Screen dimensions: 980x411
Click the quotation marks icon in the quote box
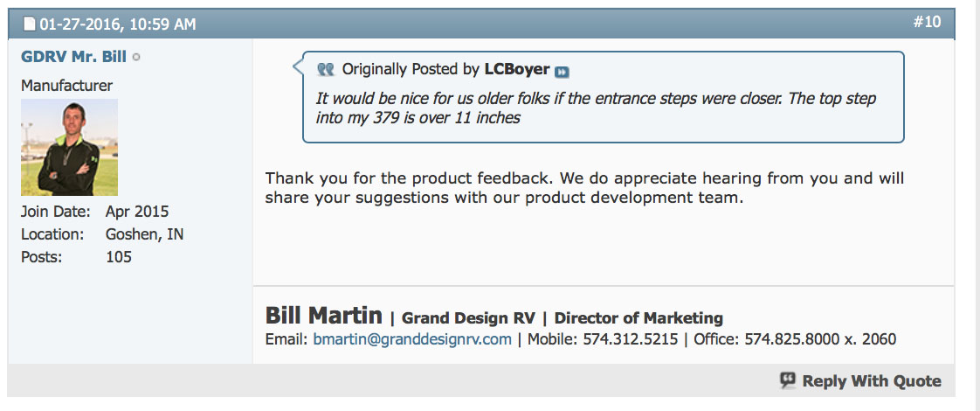(326, 70)
